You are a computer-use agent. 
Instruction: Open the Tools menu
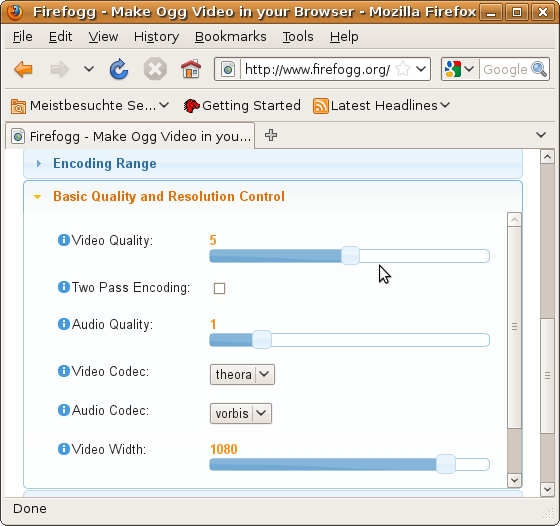coord(298,37)
